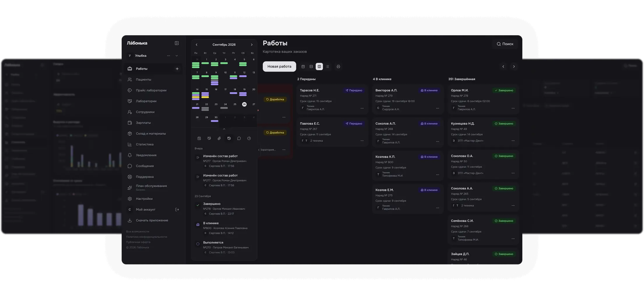This screenshot has width=644, height=296.
Task: Open the chat bubble tab below the calendar
Action: (x=239, y=138)
